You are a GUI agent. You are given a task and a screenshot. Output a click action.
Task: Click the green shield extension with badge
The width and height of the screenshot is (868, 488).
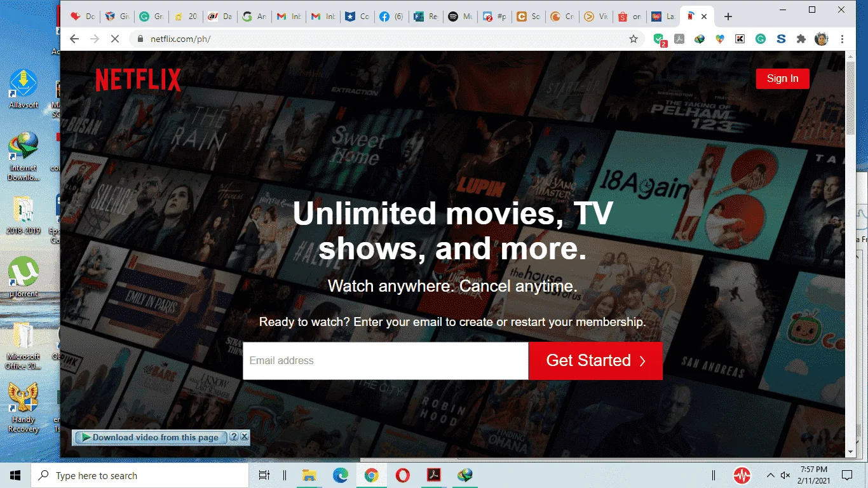point(660,39)
